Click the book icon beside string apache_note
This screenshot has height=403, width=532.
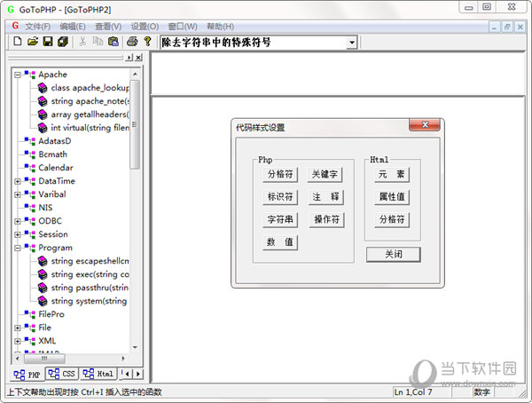[x=43, y=101]
